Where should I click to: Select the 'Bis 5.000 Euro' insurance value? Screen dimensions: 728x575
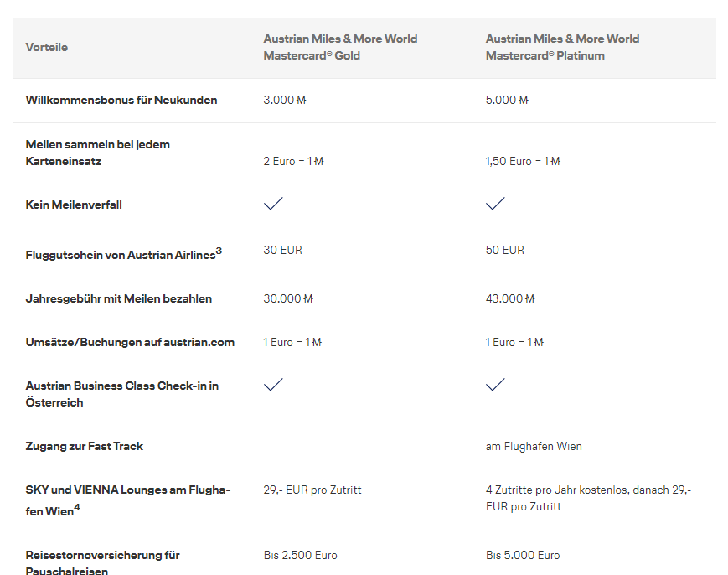coord(523,556)
